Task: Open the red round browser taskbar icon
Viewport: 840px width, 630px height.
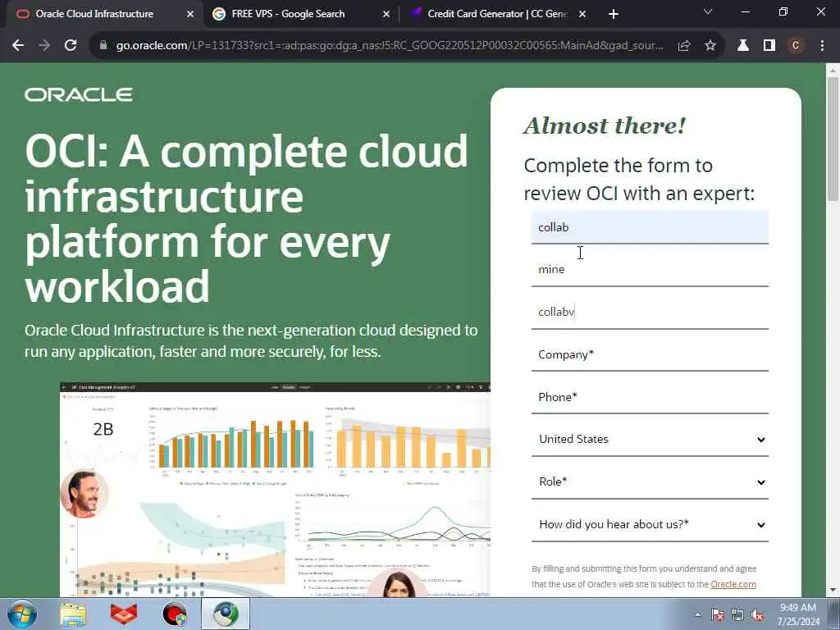Action: [175, 614]
